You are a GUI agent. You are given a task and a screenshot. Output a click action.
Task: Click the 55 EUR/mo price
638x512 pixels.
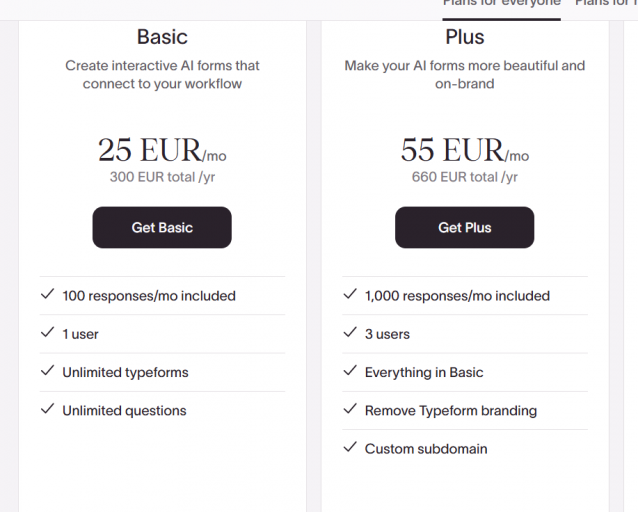point(464,150)
